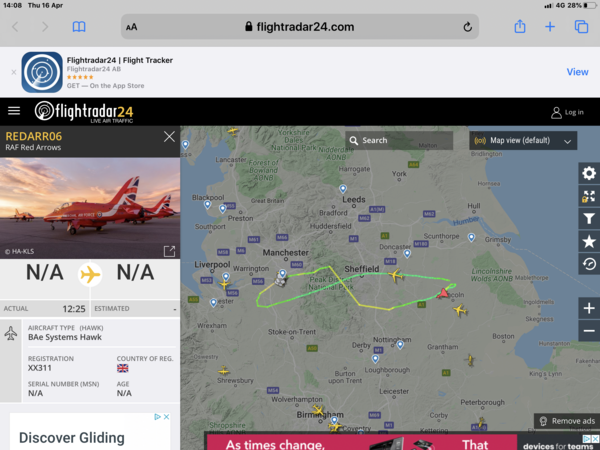Select yellow aircraft east of Sheffield
Viewport: 600px width, 450px height.
pos(396,275)
